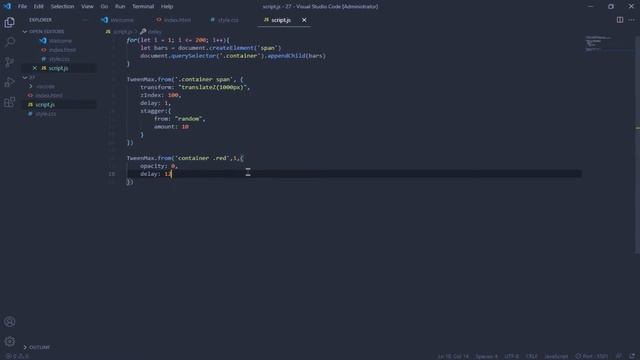
Task: Close the script.js tab
Action: coord(304,20)
